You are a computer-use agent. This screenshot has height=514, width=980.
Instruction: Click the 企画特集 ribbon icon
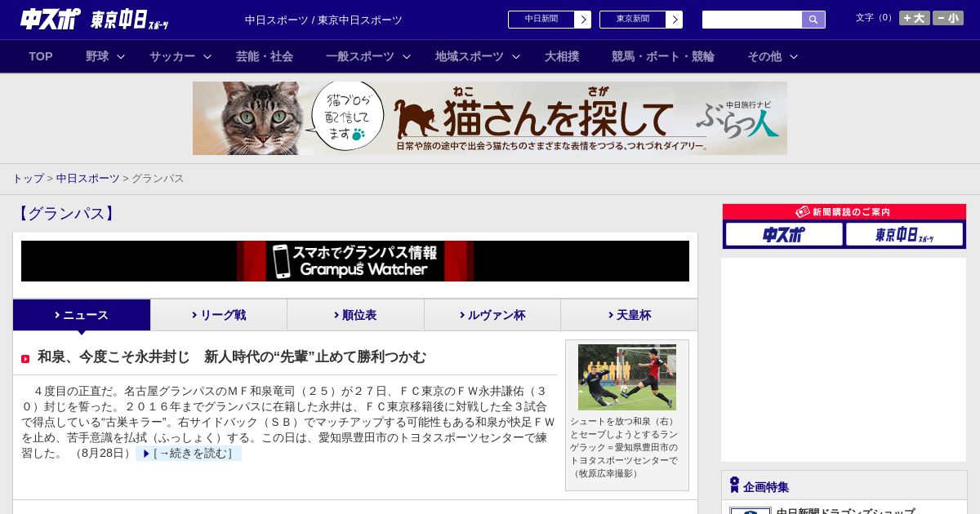734,485
